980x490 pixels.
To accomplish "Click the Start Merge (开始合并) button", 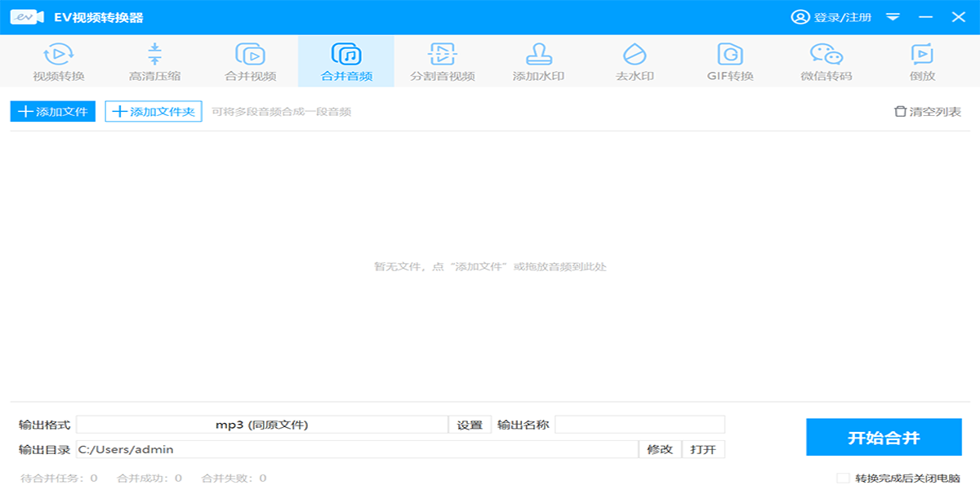I will [x=884, y=437].
